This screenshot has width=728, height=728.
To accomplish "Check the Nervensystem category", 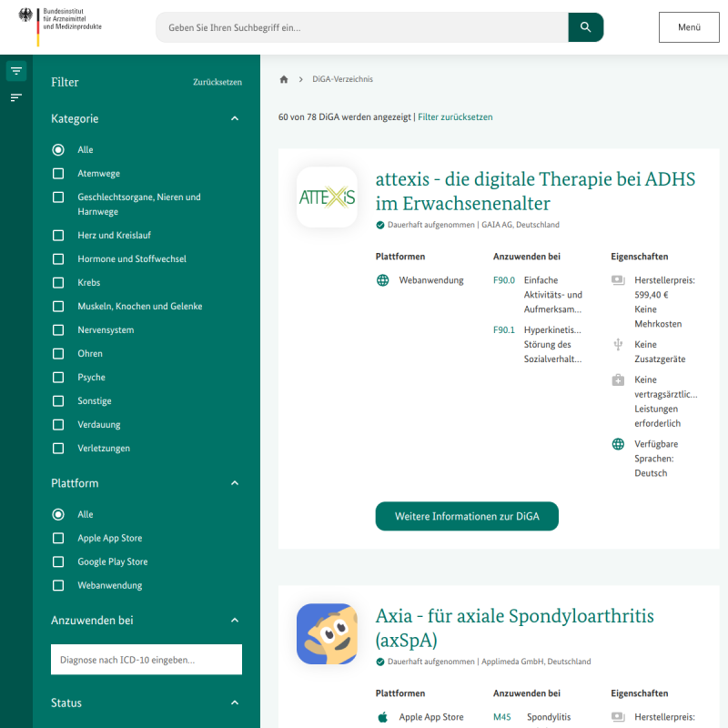I will click(58, 330).
